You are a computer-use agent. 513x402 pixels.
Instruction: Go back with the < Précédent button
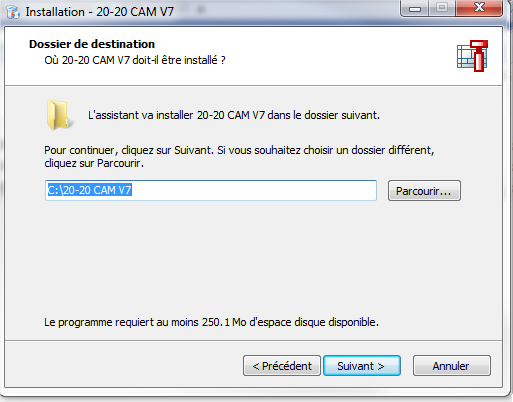click(x=282, y=366)
